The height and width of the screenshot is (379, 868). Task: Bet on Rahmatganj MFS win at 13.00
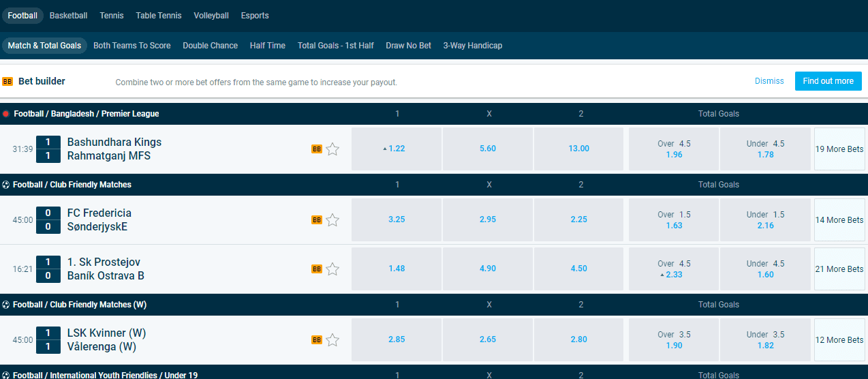click(579, 149)
